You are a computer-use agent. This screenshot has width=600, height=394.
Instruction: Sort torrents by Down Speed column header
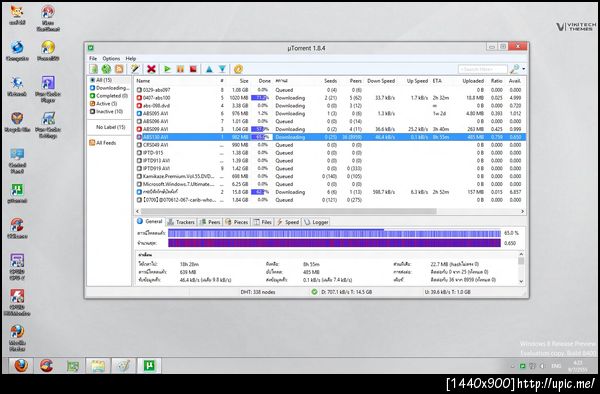pyautogui.click(x=381, y=81)
